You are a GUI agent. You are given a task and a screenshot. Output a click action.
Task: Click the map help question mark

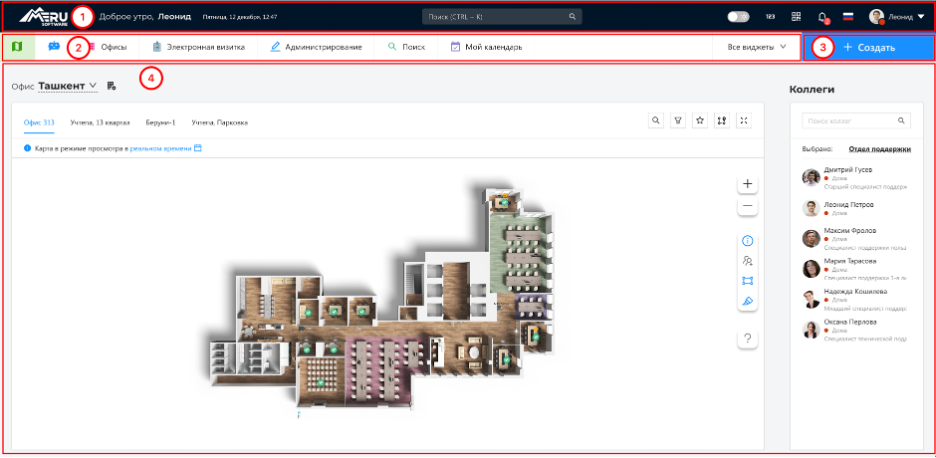(x=748, y=339)
